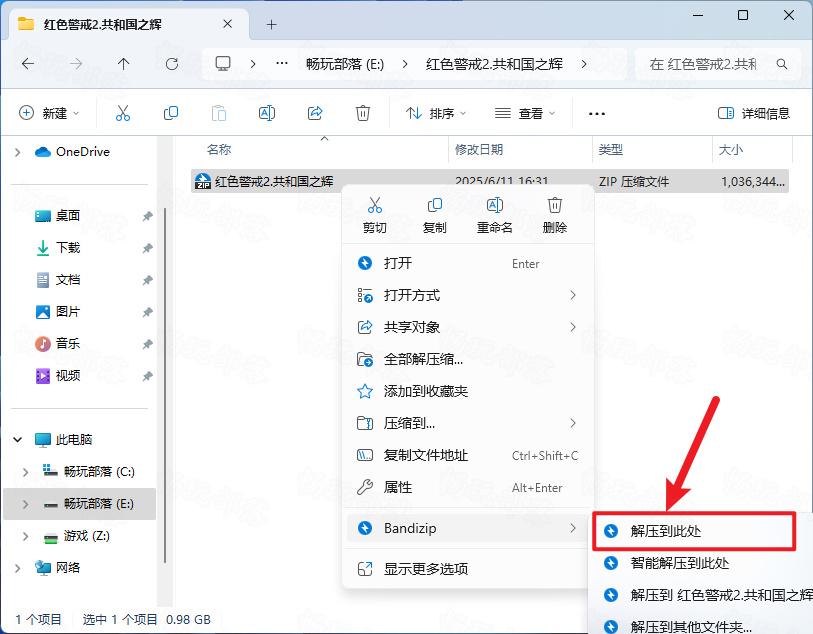This screenshot has height=634, width=813.
Task: Click 剪切 in the context menu
Action: [374, 215]
